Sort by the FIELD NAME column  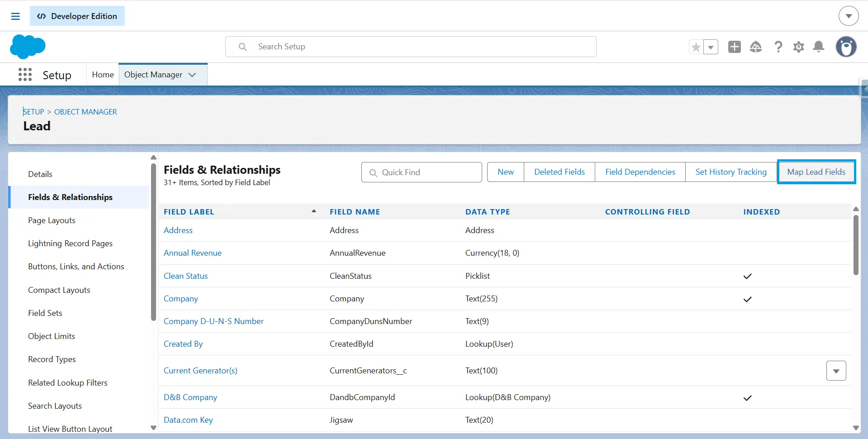(x=355, y=212)
